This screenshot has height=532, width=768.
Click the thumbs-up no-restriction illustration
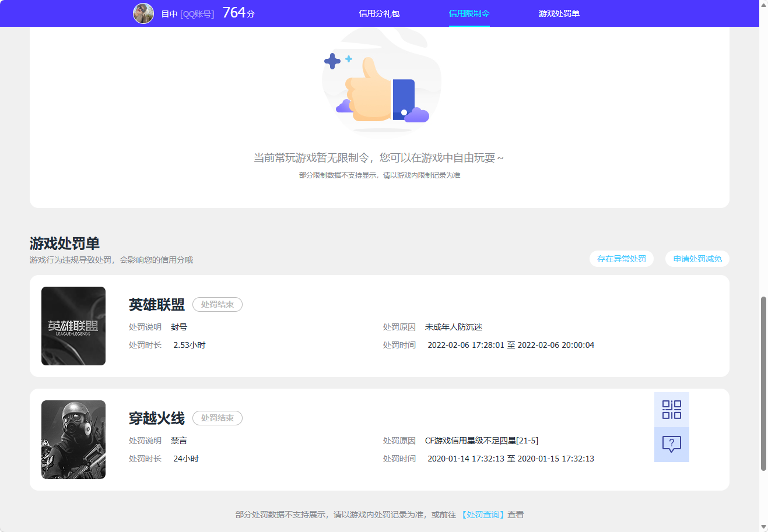(x=380, y=82)
